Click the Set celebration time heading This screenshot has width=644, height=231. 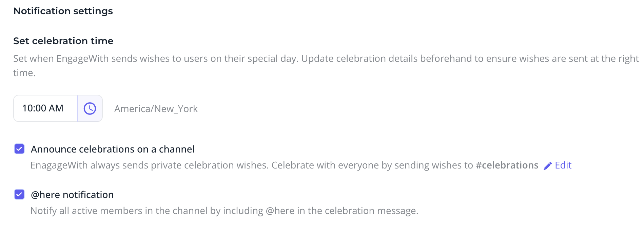(63, 41)
